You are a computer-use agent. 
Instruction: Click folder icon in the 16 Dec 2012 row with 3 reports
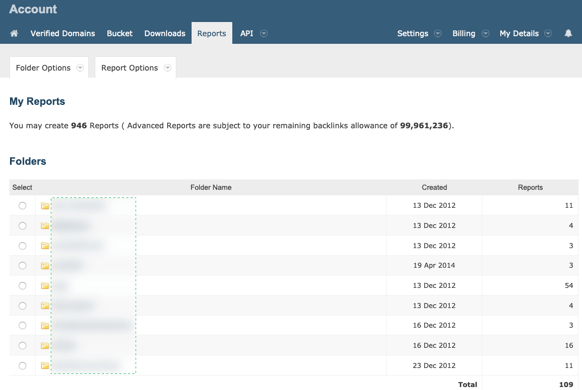45,326
